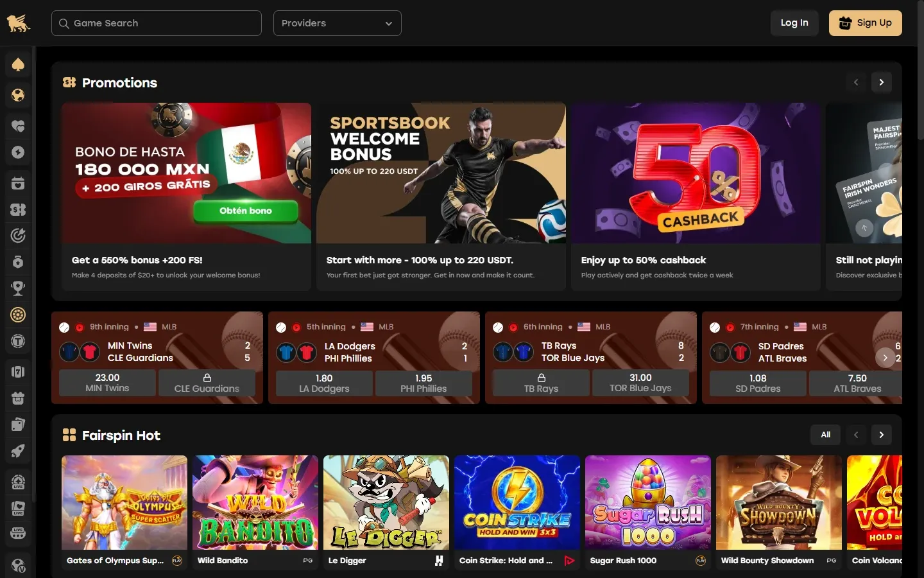View All Fairspin Hot games
Image resolution: width=924 pixels, height=578 pixels.
point(826,435)
